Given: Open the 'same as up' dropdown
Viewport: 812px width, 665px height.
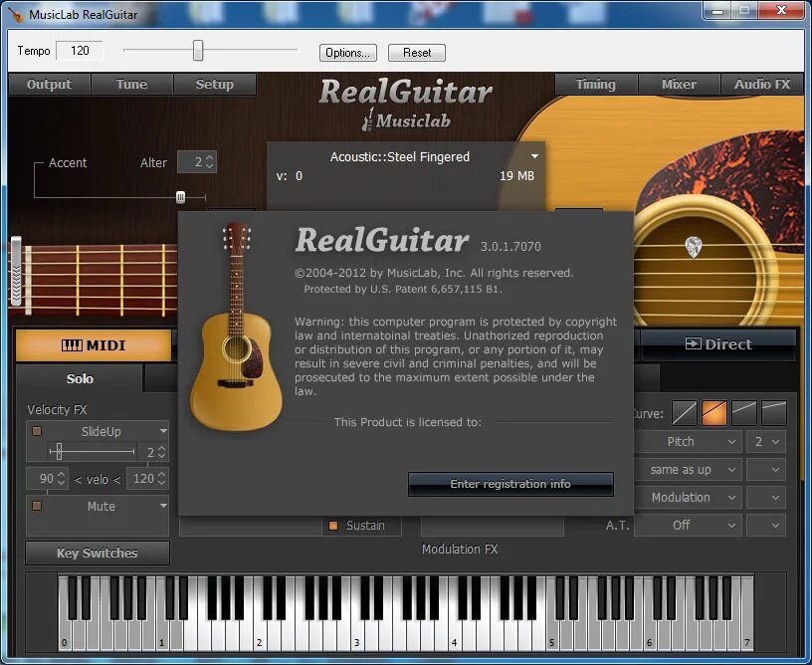Looking at the screenshot, I should click(x=689, y=470).
